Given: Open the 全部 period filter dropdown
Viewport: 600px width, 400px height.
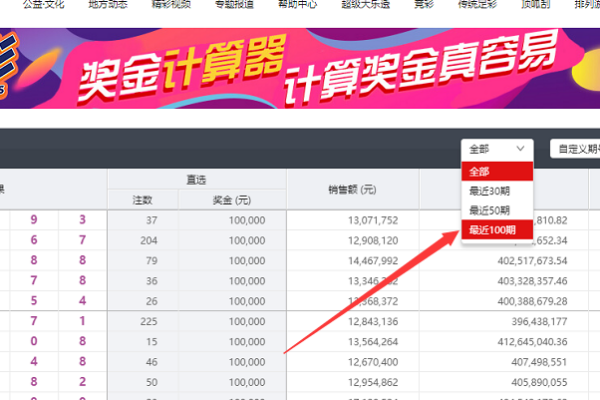Looking at the screenshot, I should (x=497, y=148).
